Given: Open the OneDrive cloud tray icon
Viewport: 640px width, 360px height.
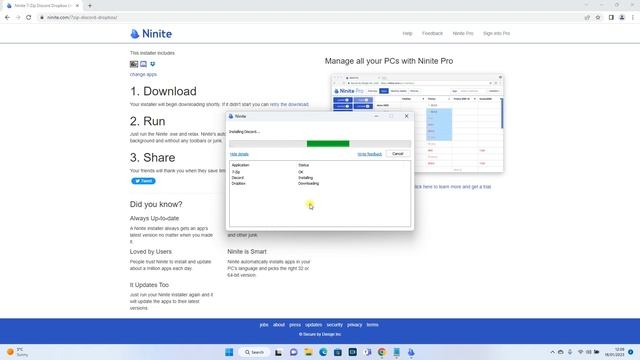Looking at the screenshot, I should pyautogui.click(x=561, y=352).
